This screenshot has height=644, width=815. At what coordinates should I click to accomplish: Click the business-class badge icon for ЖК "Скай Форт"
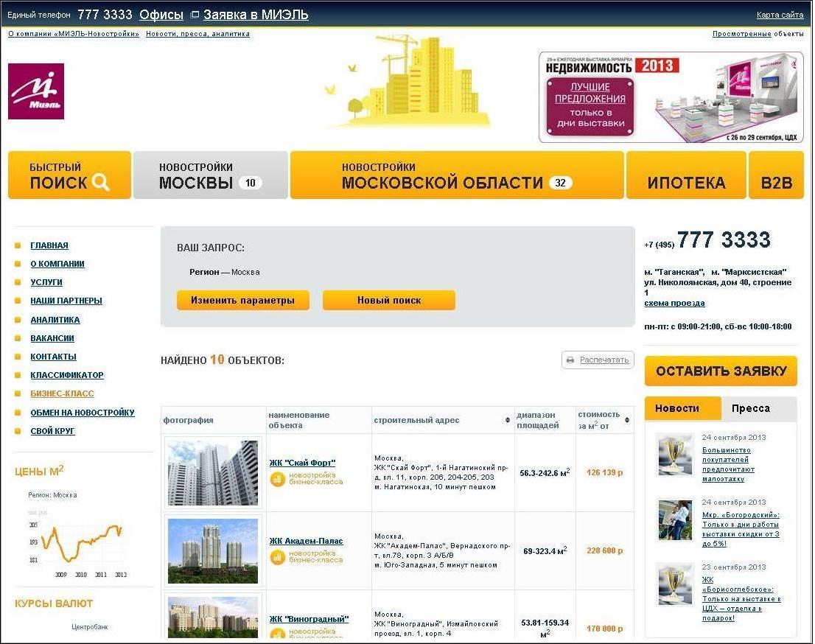[278, 479]
